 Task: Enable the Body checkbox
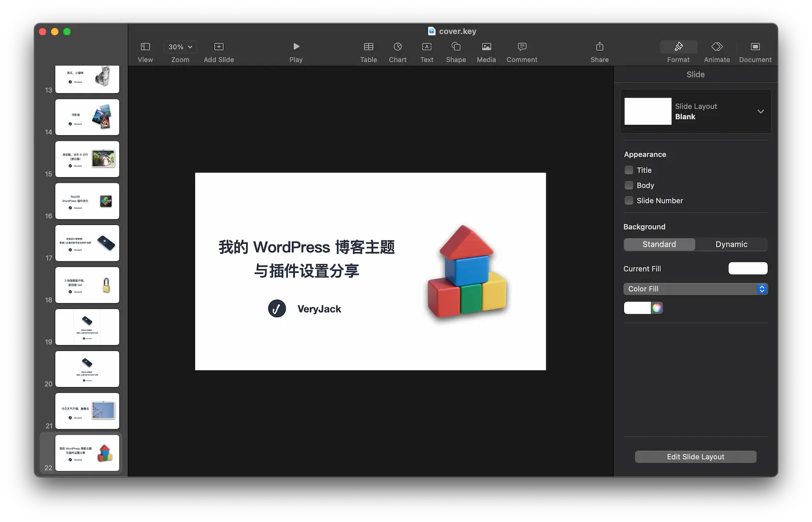click(x=629, y=185)
